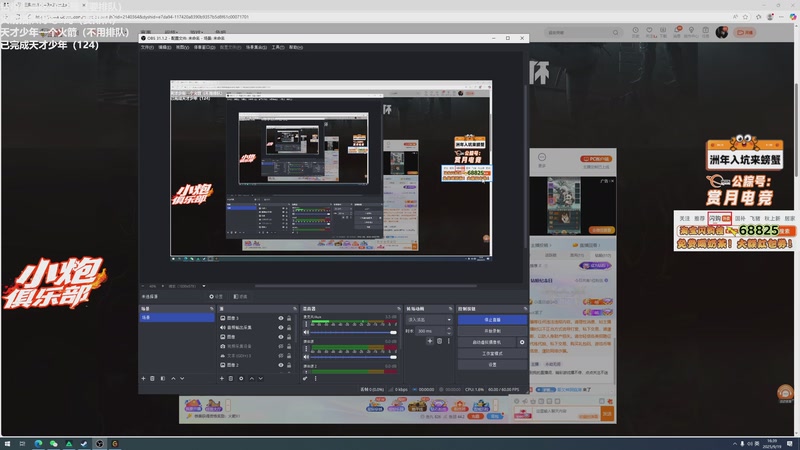Add a new scene in OBS Scenes dock
This screenshot has height=450, width=800.
point(143,379)
